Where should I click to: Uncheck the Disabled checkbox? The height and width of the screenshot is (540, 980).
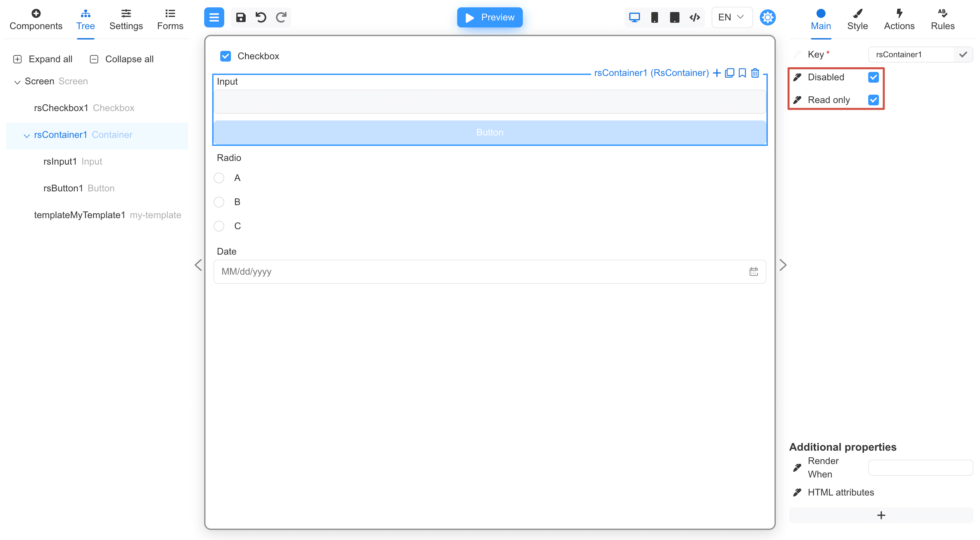(x=874, y=77)
